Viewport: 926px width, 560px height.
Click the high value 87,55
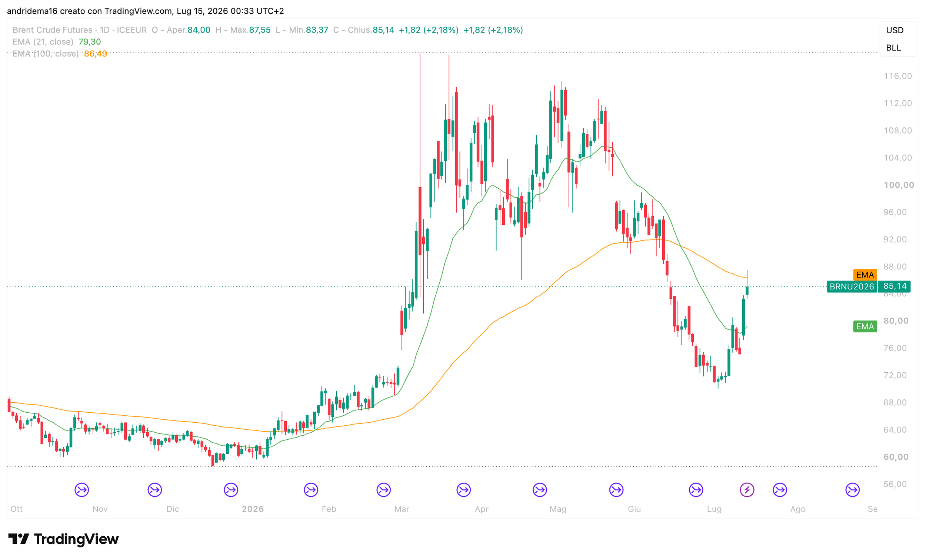(260, 30)
